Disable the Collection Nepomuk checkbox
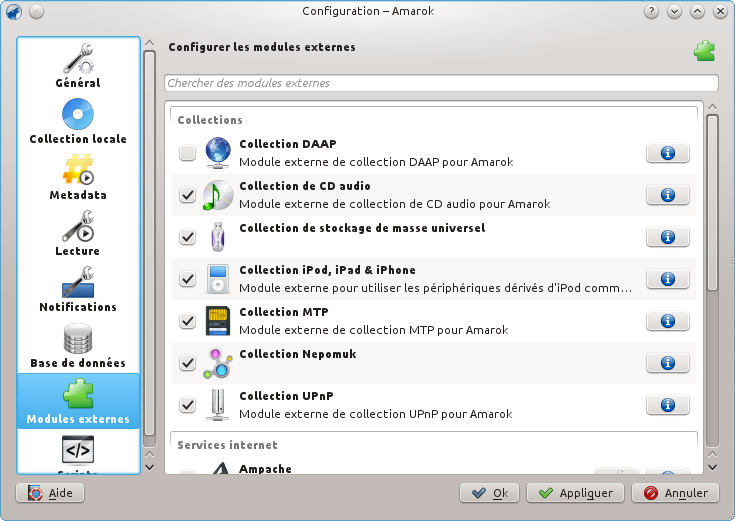 point(188,363)
